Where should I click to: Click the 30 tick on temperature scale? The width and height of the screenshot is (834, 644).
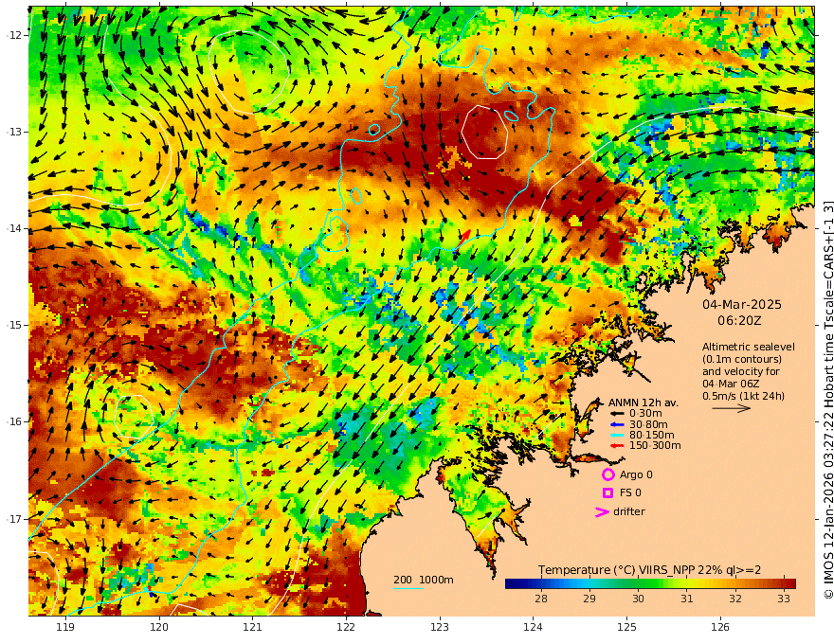pyautogui.click(x=638, y=599)
